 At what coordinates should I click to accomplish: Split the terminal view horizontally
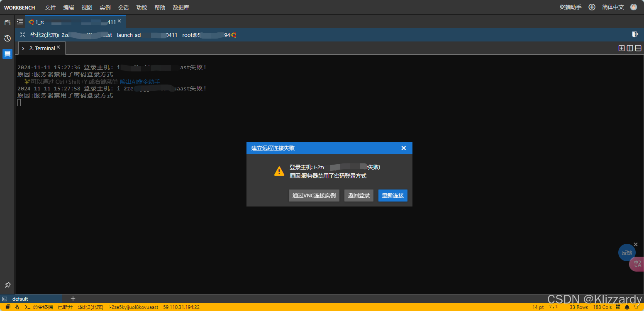(x=638, y=48)
